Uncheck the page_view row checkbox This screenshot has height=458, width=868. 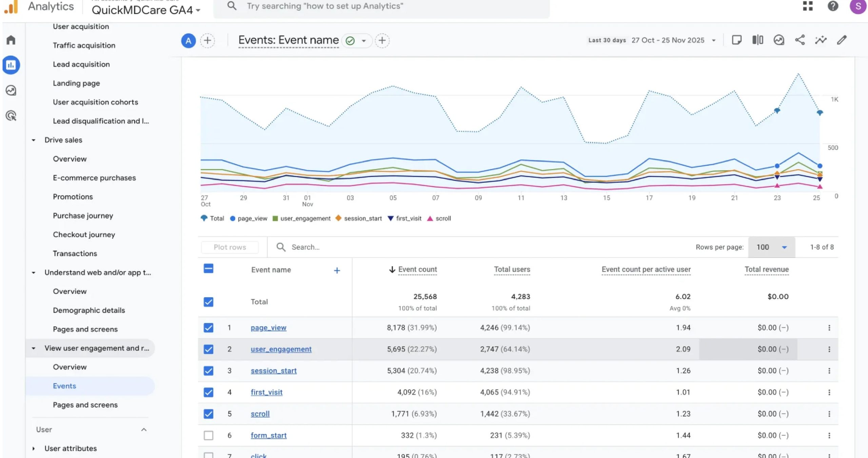click(x=209, y=328)
